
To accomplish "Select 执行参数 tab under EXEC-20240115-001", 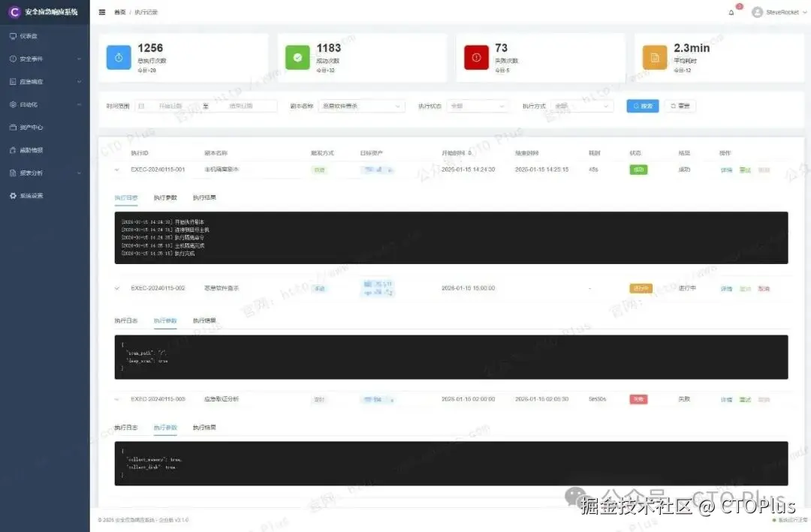I will pyautogui.click(x=165, y=197).
